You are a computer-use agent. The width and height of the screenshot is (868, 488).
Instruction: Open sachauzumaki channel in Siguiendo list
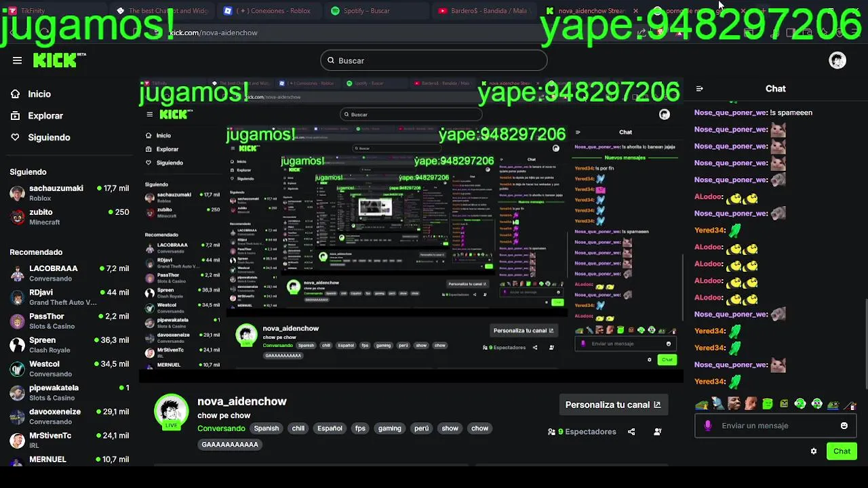[69, 193]
